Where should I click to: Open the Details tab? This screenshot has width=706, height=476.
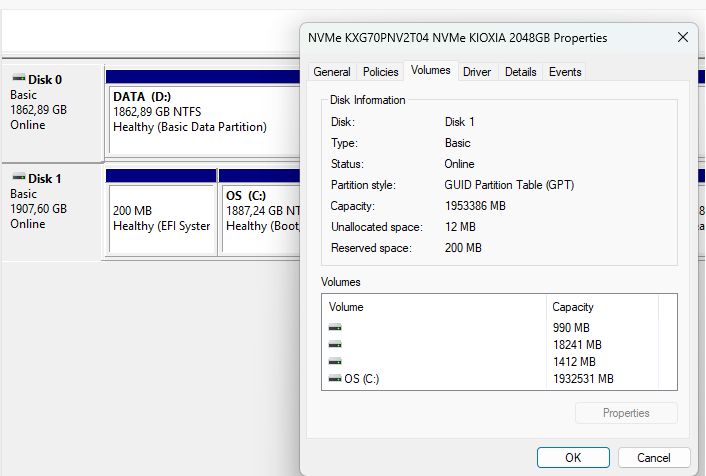point(520,72)
